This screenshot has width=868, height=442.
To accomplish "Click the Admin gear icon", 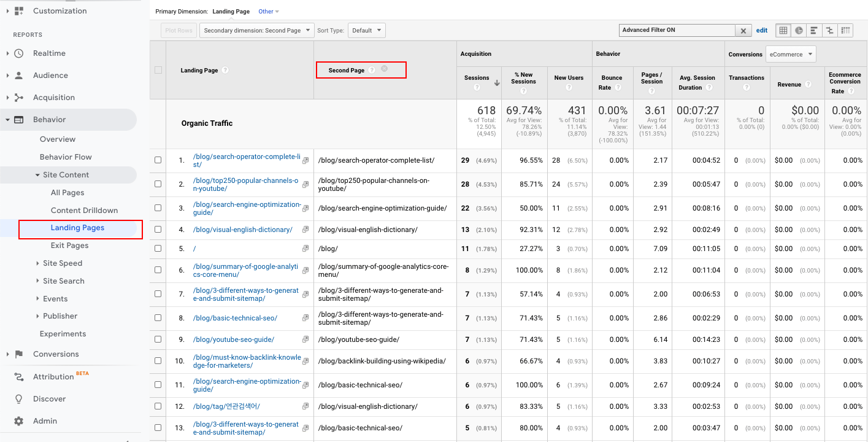I will (x=19, y=421).
